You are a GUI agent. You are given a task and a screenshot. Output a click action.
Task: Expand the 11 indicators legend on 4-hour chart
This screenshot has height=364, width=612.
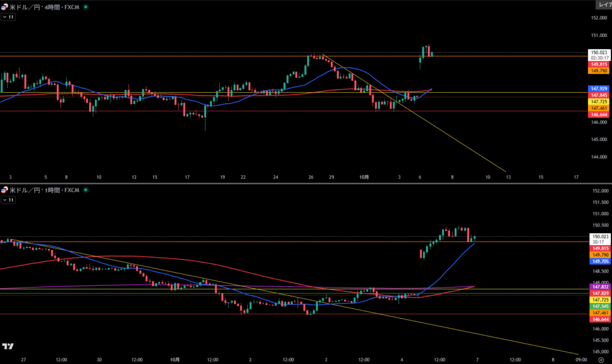click(8, 17)
